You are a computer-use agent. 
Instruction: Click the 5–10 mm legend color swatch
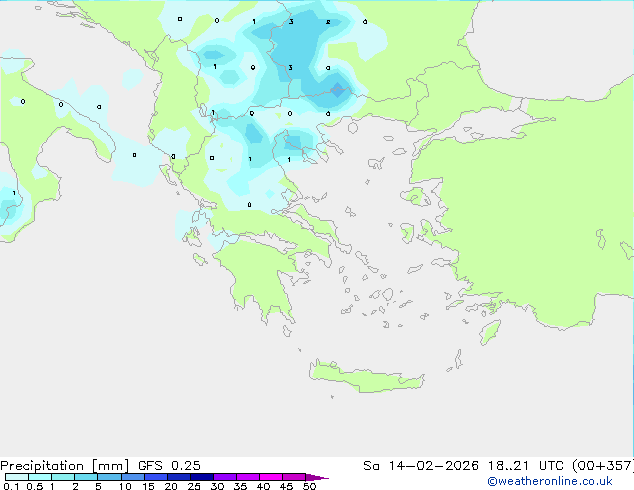point(109,477)
